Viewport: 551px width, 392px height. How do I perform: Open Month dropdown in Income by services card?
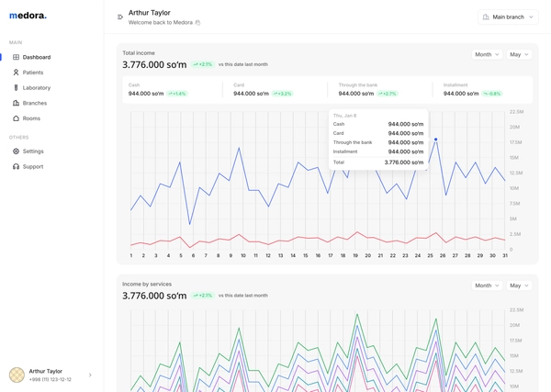pyautogui.click(x=487, y=286)
